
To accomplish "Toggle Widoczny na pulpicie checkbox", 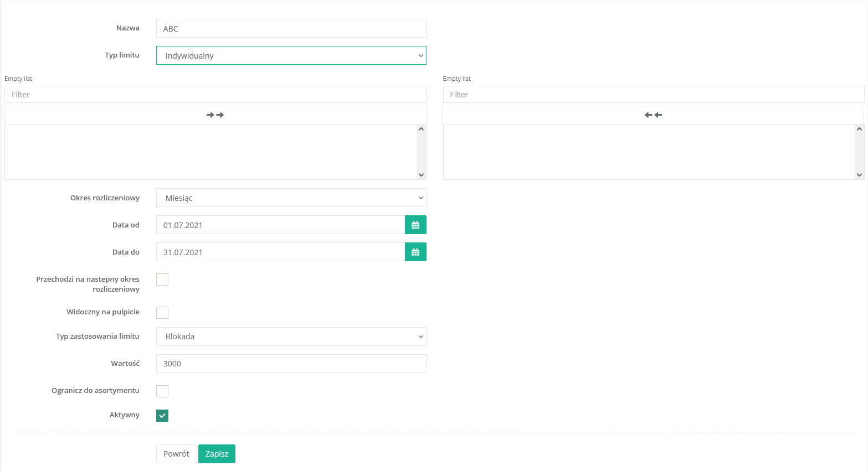I will click(x=162, y=313).
